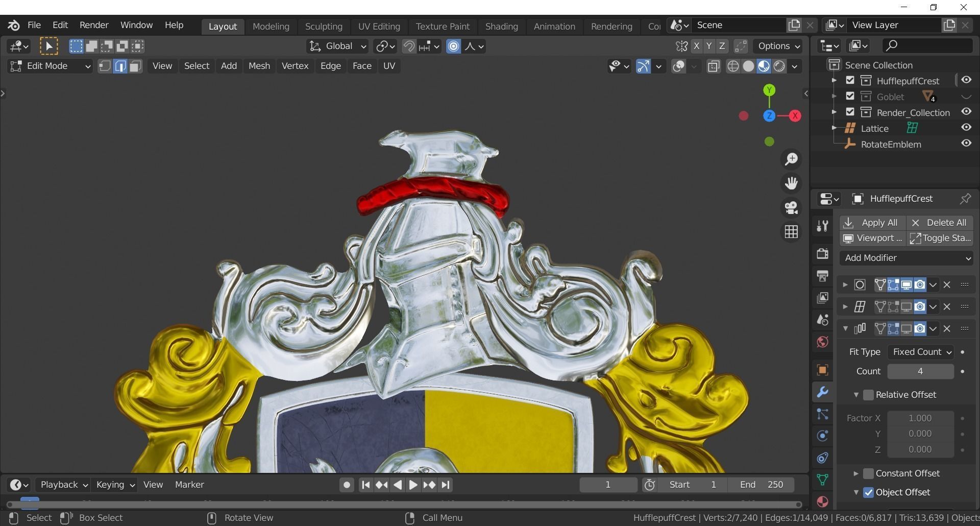Select rendered viewport shading

point(779,66)
